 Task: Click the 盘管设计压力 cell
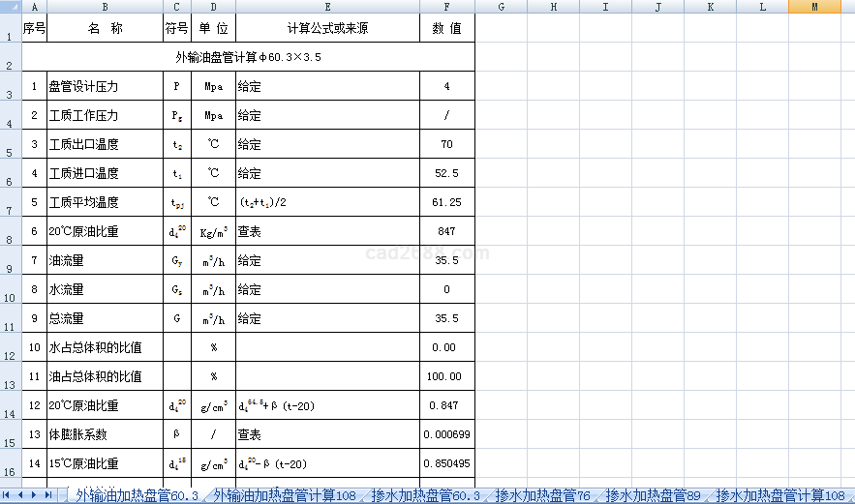(105, 86)
